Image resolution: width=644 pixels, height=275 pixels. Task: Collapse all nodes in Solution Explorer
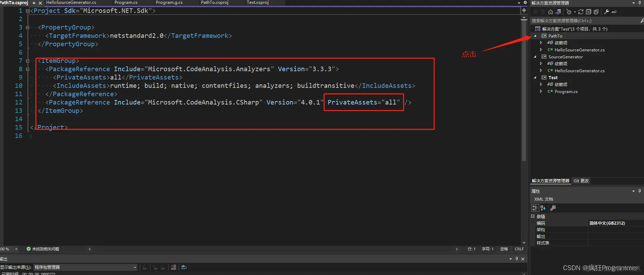588,12
